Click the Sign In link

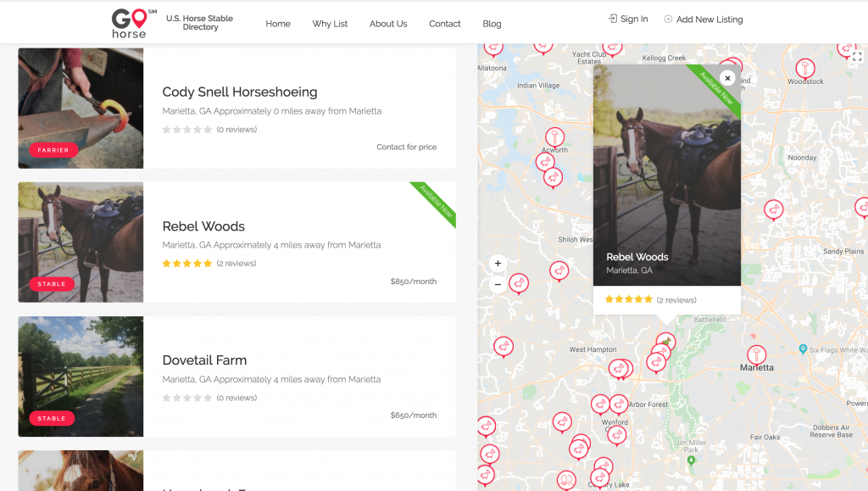coord(628,19)
